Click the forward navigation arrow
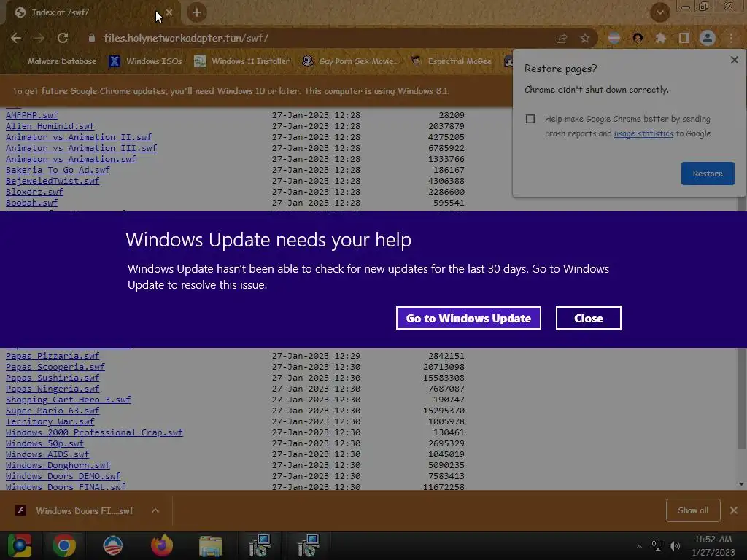Screen dimensions: 747x560 pyautogui.click(x=39, y=38)
